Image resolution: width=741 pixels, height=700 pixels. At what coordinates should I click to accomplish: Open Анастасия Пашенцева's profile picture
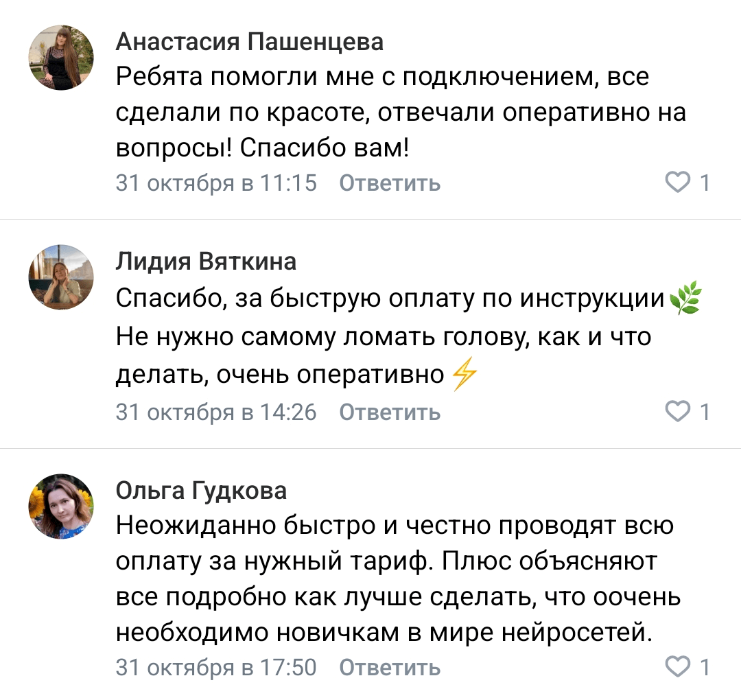[x=60, y=58]
